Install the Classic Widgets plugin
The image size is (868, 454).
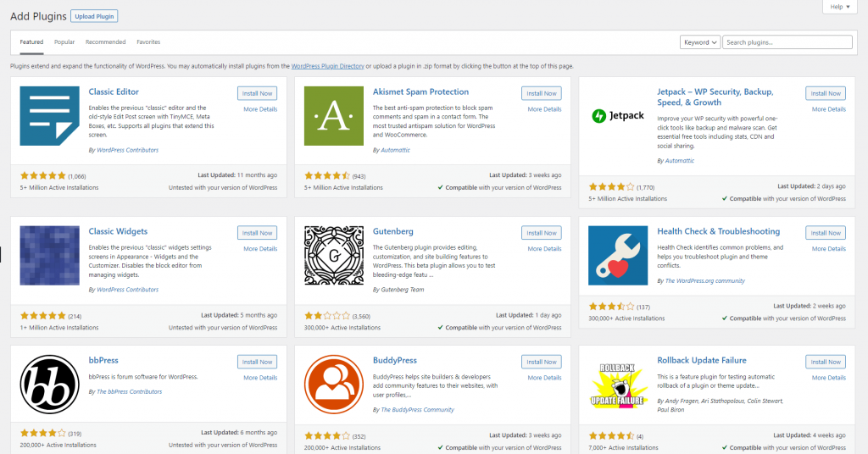[x=258, y=233]
